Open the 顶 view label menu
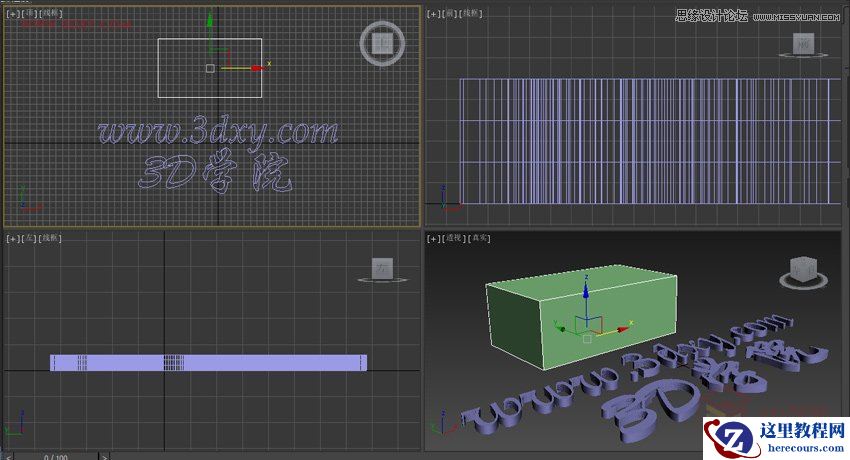 point(29,14)
